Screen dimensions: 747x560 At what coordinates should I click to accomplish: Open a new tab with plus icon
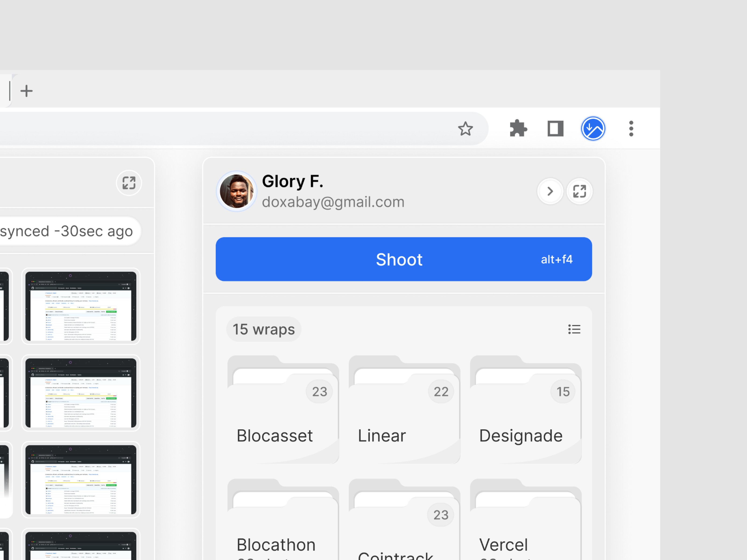pos(26,91)
